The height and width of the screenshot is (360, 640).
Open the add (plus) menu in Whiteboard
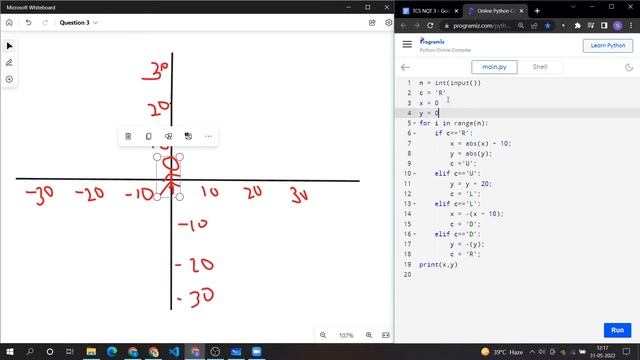[x=9, y=79]
